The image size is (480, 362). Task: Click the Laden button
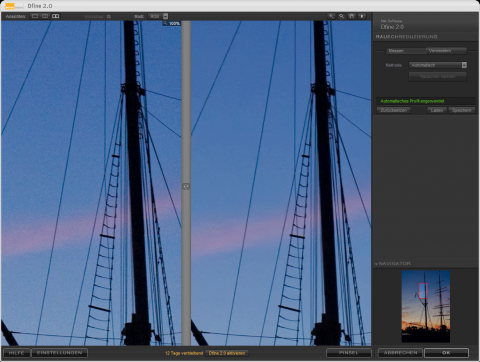[437, 110]
